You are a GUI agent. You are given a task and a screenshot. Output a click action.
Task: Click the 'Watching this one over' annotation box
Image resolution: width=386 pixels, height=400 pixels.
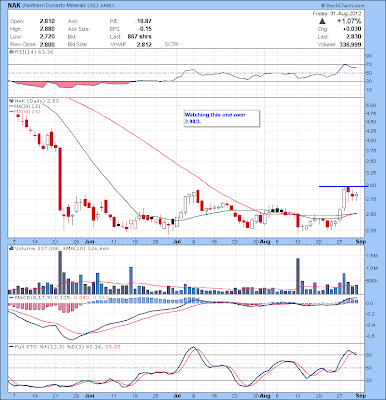point(222,118)
